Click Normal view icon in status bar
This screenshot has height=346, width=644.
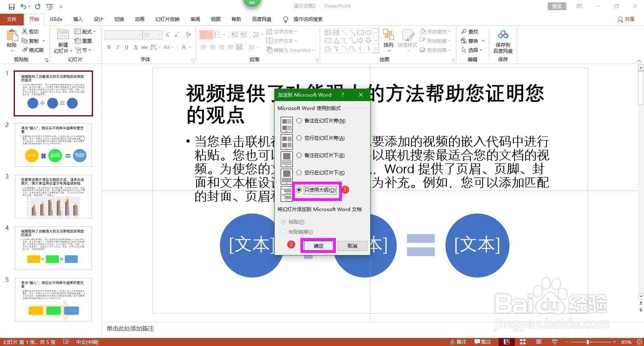tap(507, 342)
